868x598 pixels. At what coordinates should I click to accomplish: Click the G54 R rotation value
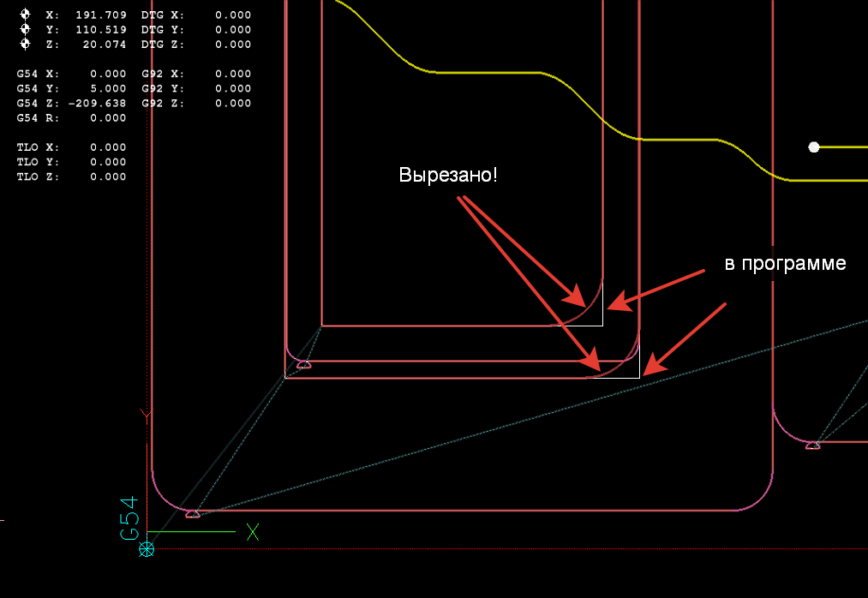108,118
